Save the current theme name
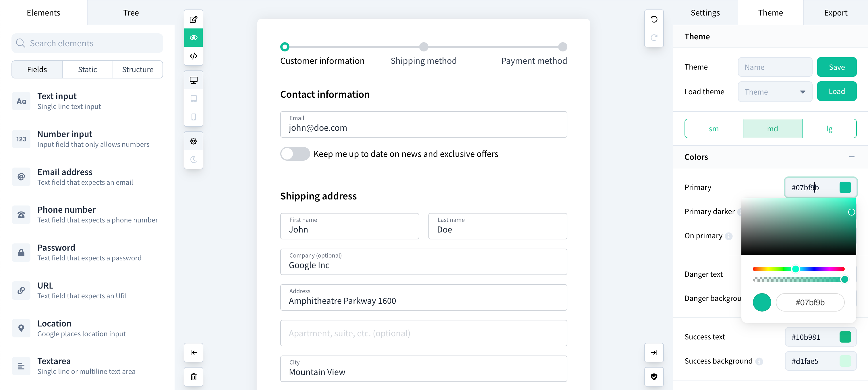The height and width of the screenshot is (390, 868). pyautogui.click(x=837, y=67)
